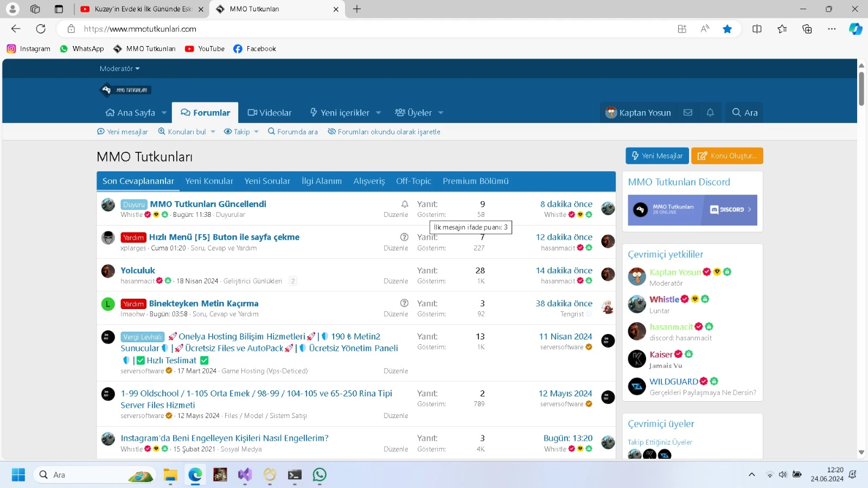
Task: Open thread Yolculuk
Action: 138,270
